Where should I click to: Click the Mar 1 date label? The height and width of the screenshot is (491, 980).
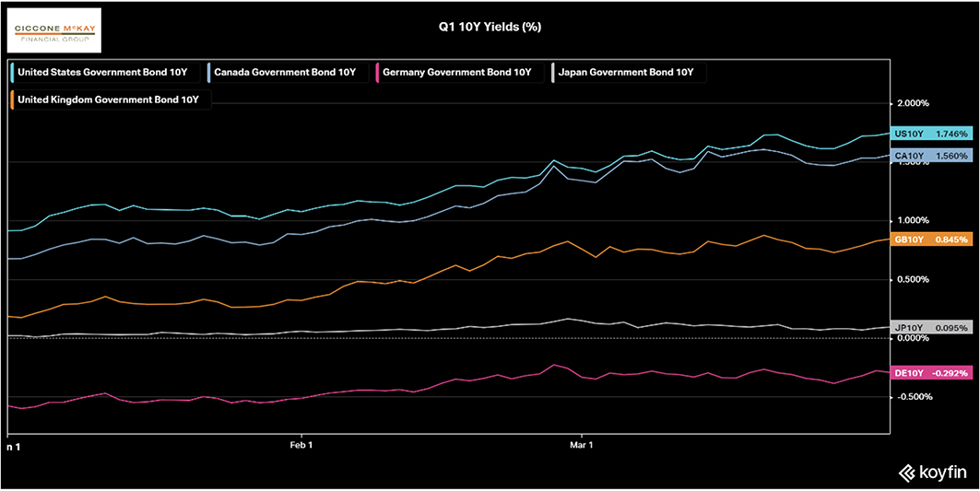581,445
